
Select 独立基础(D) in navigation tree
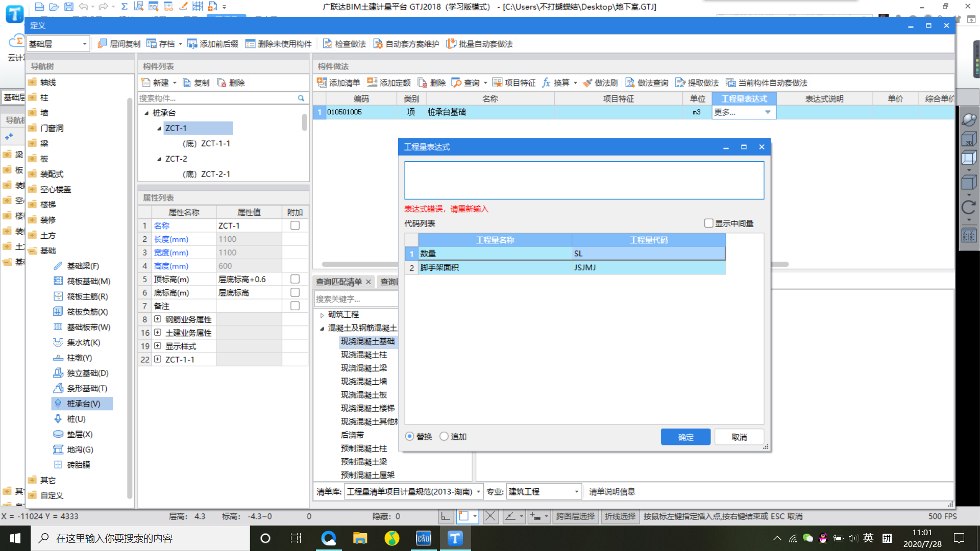point(82,373)
